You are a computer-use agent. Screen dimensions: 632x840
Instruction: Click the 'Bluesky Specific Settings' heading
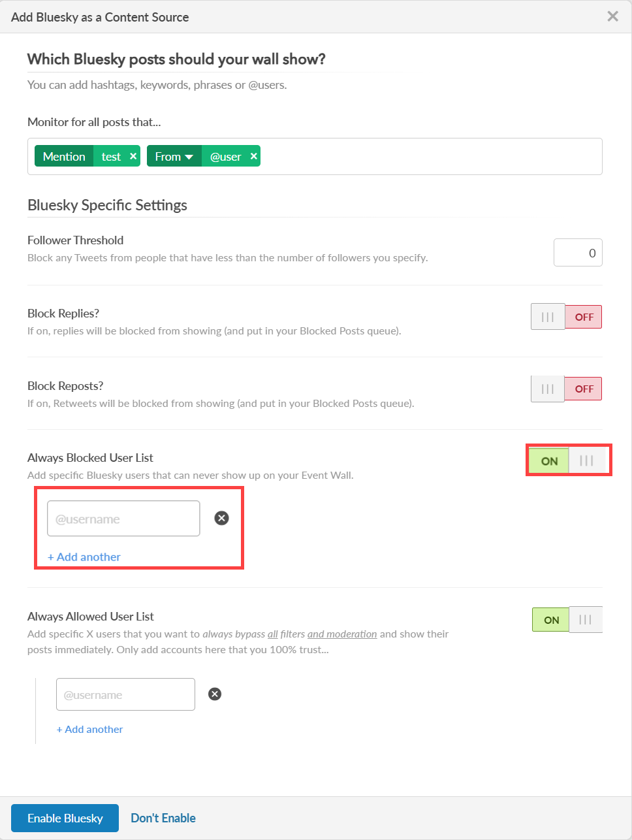[x=107, y=205]
